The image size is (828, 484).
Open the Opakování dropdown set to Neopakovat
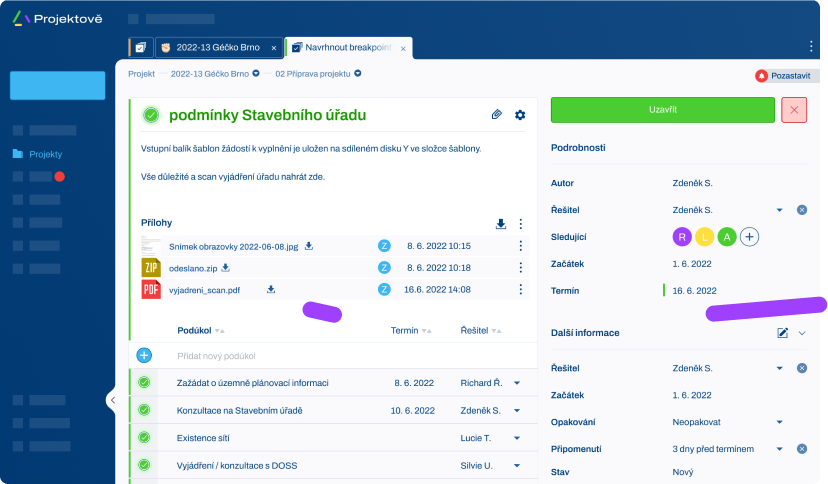click(779, 422)
